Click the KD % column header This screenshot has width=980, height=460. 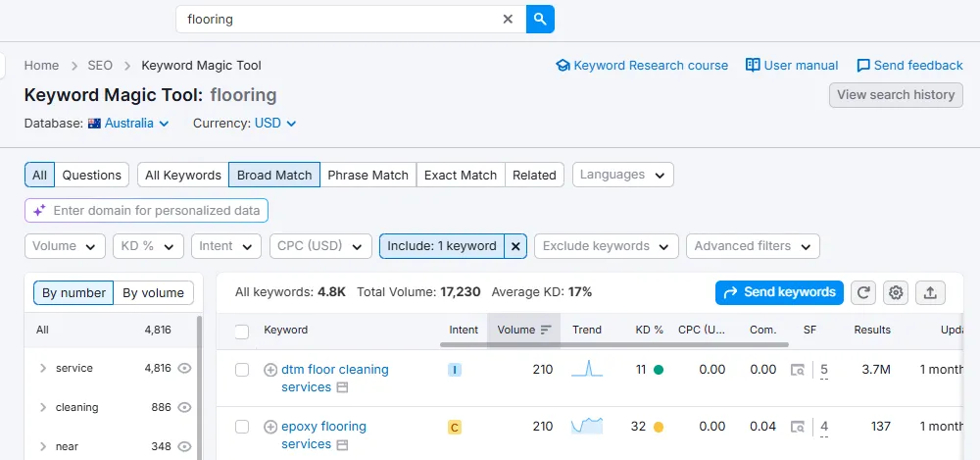(x=650, y=330)
